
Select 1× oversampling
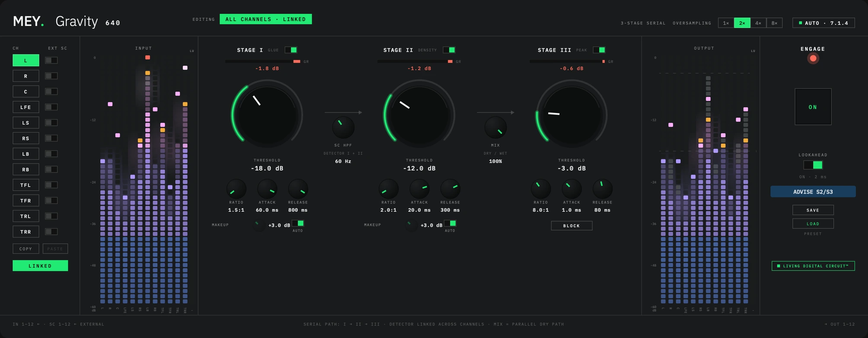point(726,23)
